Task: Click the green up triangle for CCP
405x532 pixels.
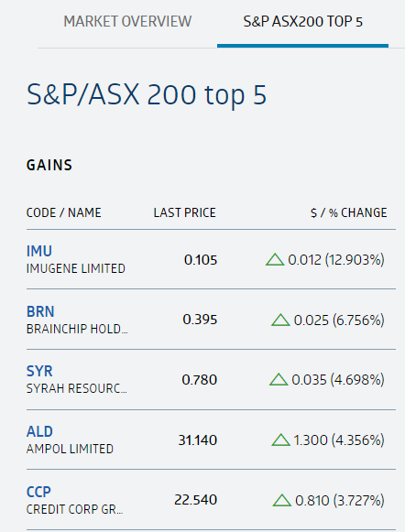Action: pyautogui.click(x=282, y=501)
